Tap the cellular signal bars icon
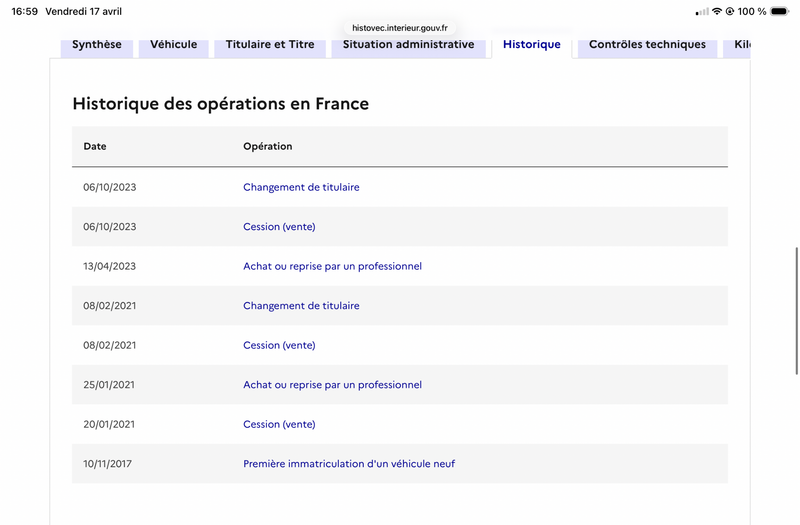Image resolution: width=800 pixels, height=525 pixels. coord(702,11)
